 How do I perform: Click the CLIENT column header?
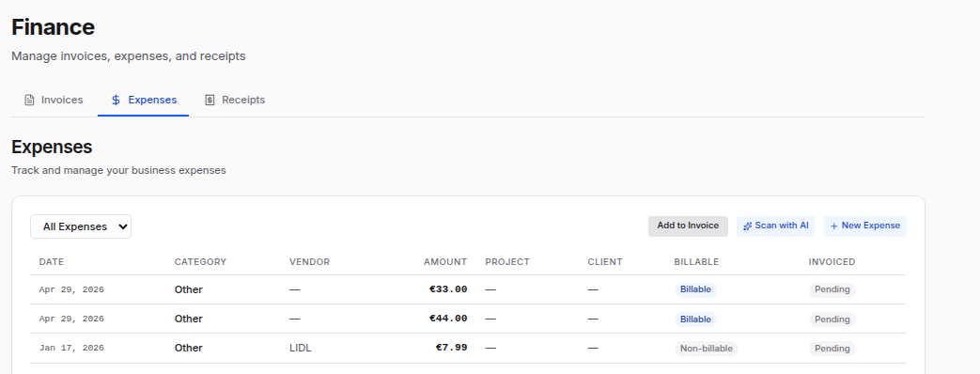(605, 262)
